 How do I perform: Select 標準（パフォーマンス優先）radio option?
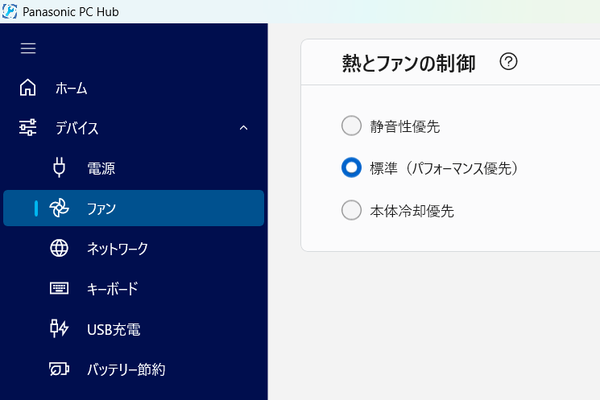coord(351,168)
